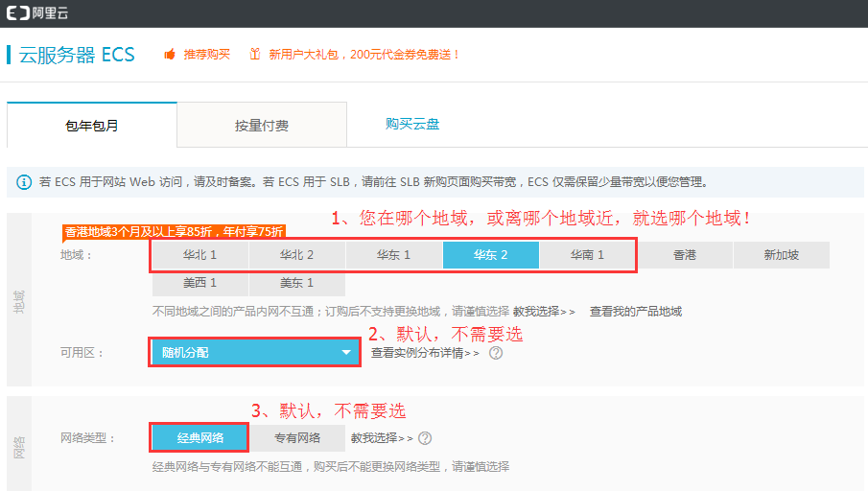The image size is (868, 491).
Task: Click help question mark beside 教我选择 network
Action: tap(425, 438)
